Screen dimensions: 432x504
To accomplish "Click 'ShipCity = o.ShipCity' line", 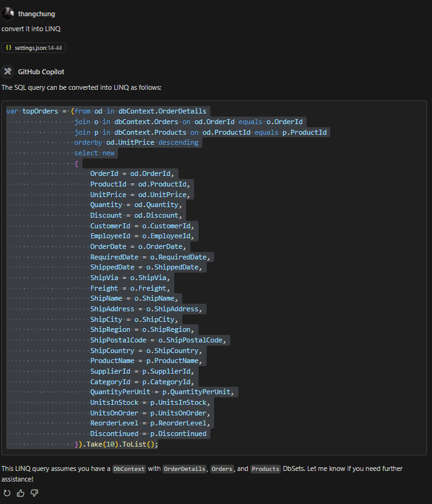I will click(134, 319).
